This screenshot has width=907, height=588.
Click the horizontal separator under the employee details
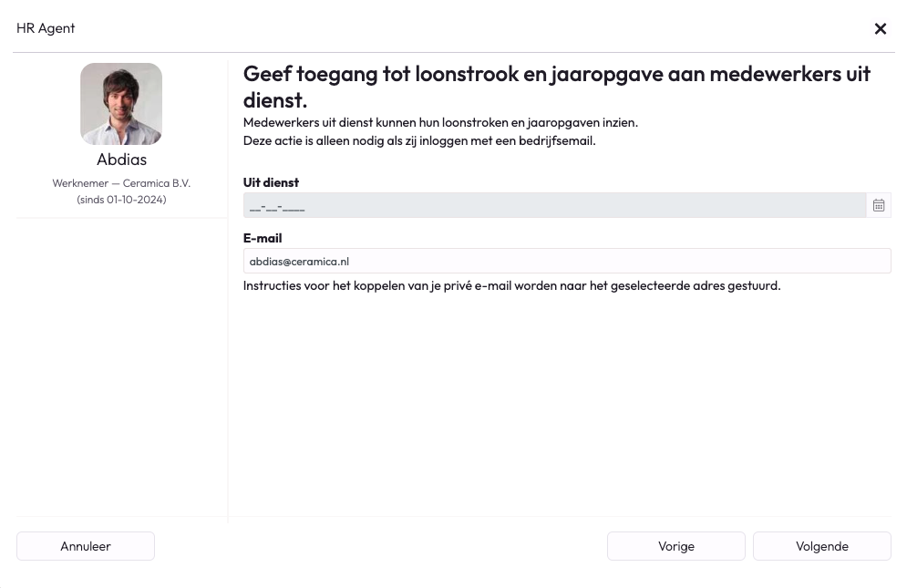(x=121, y=218)
